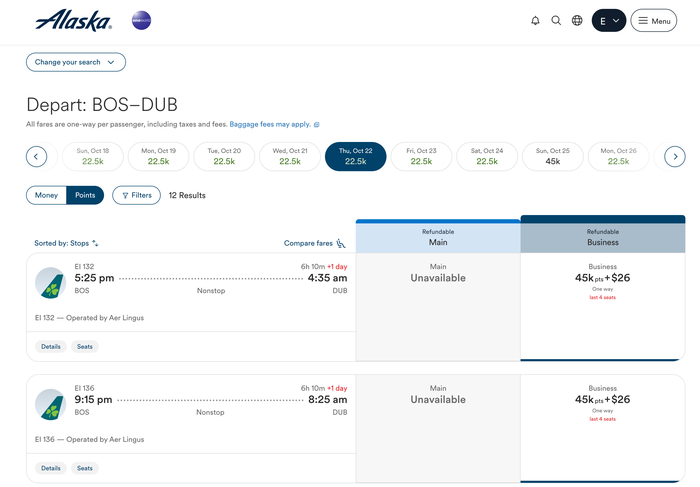The width and height of the screenshot is (700, 487).
Task: Open the account E dropdown
Action: point(609,21)
